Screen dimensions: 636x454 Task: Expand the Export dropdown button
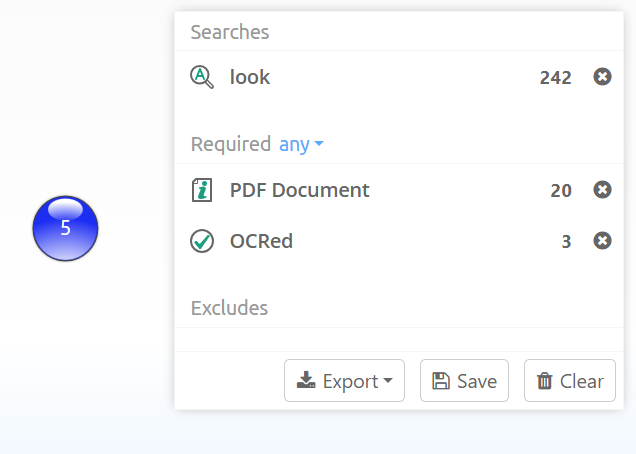click(x=344, y=381)
